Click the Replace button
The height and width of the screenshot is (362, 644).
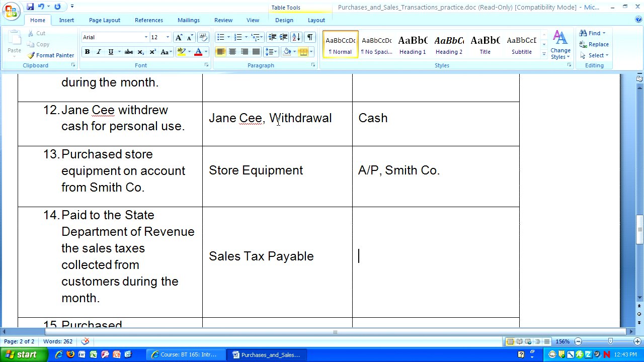coord(594,44)
